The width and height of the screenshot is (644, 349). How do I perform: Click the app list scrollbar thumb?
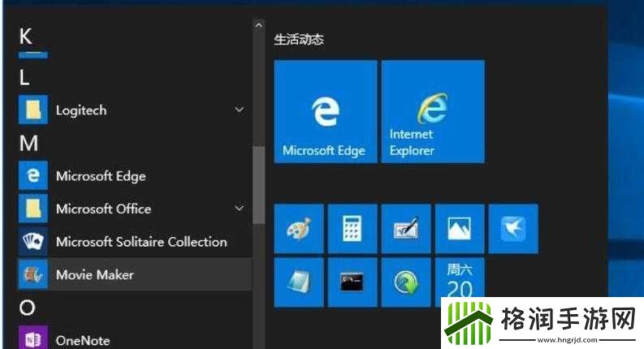point(258,184)
